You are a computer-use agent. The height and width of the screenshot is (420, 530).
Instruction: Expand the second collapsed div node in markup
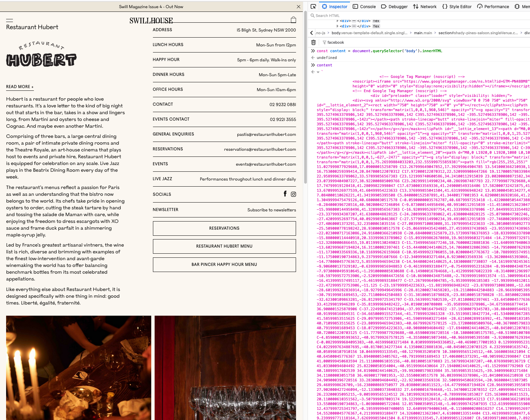[337, 26]
